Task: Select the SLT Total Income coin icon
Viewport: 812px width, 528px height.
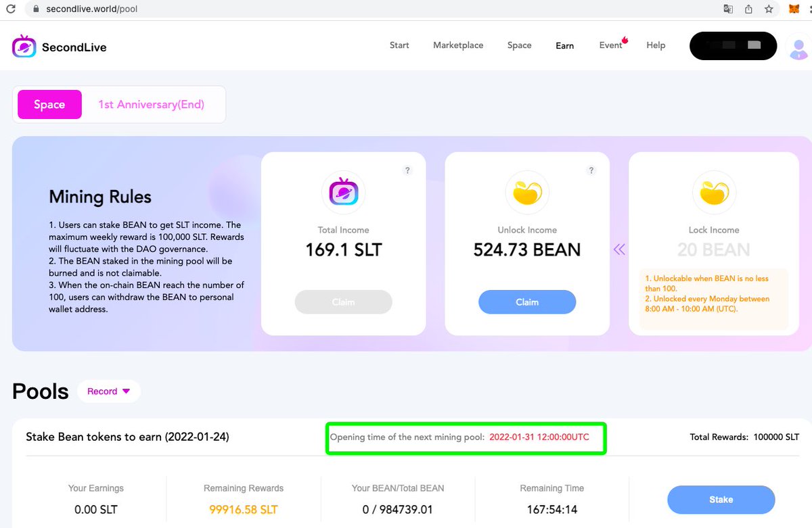Action: 343,192
